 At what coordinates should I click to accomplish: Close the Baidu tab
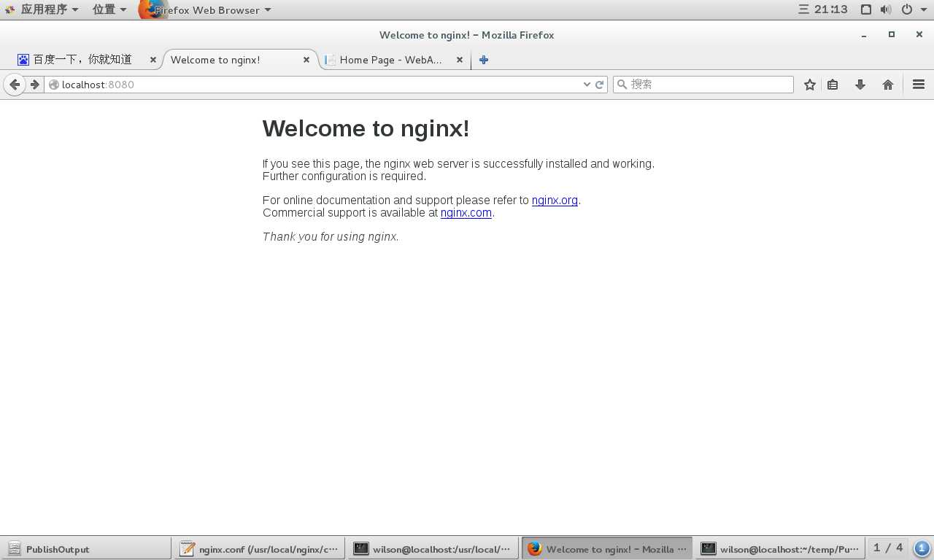click(153, 60)
